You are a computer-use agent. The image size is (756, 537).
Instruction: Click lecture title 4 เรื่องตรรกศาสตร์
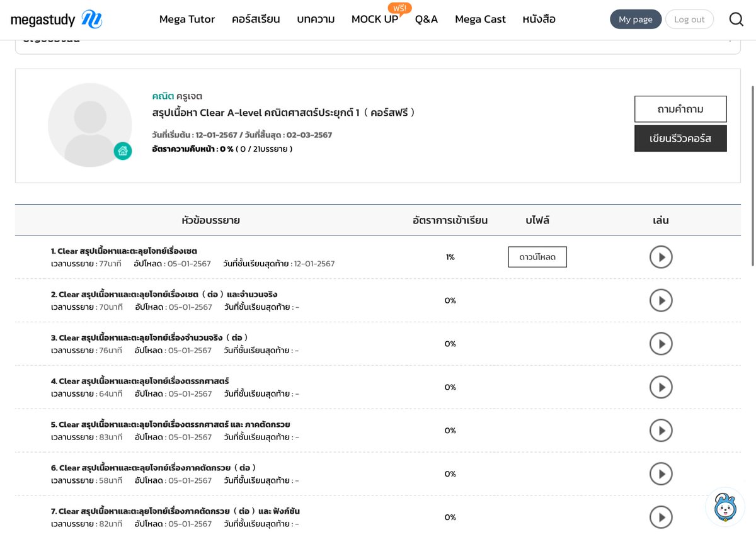point(140,381)
